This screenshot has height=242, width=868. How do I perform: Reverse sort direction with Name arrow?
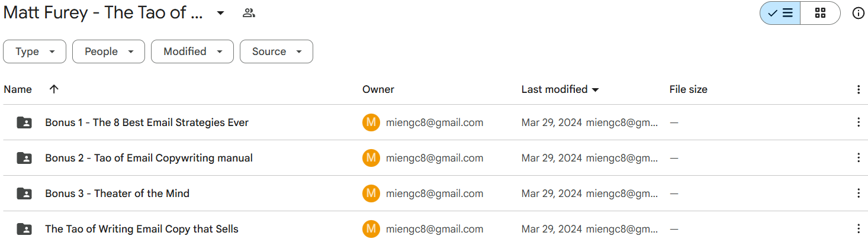[x=54, y=89]
